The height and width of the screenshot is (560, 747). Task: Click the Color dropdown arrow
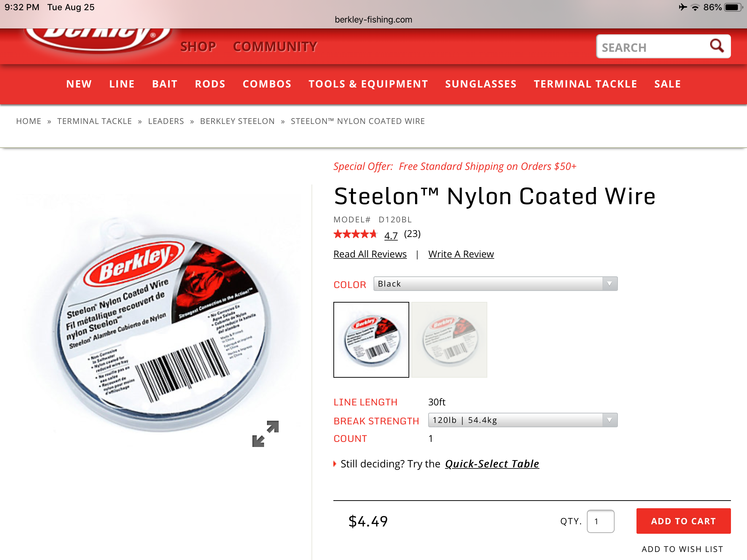click(609, 284)
